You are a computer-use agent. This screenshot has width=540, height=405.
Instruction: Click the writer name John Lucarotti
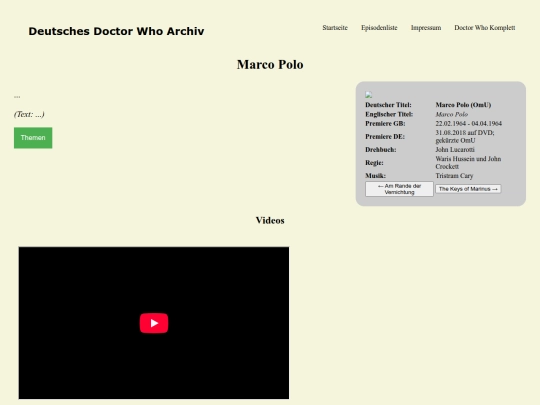point(455,149)
